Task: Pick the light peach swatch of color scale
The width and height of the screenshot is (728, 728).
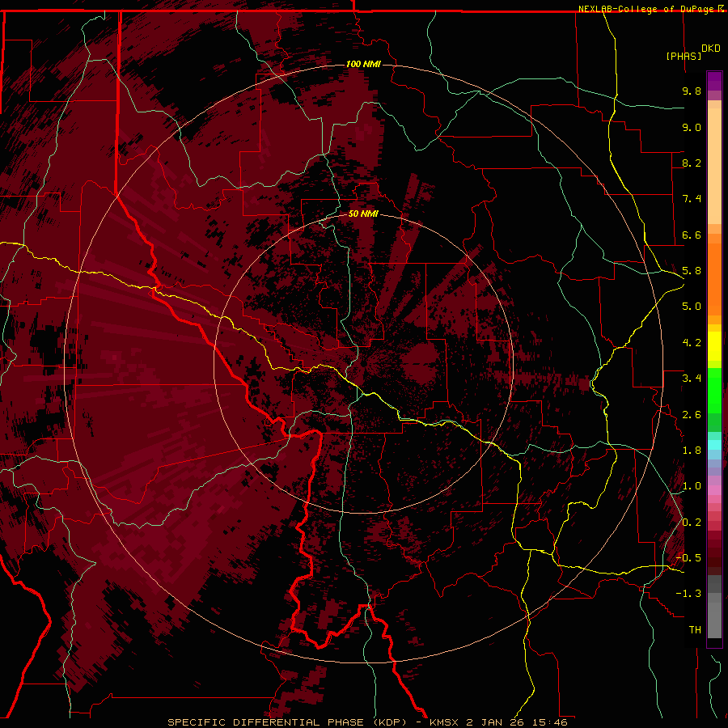Action: tap(714, 167)
